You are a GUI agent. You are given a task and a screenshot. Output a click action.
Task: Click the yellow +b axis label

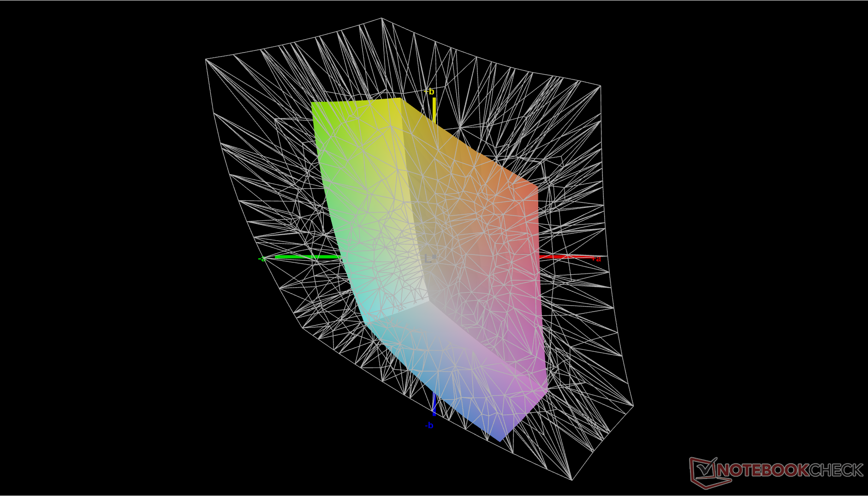pos(429,92)
